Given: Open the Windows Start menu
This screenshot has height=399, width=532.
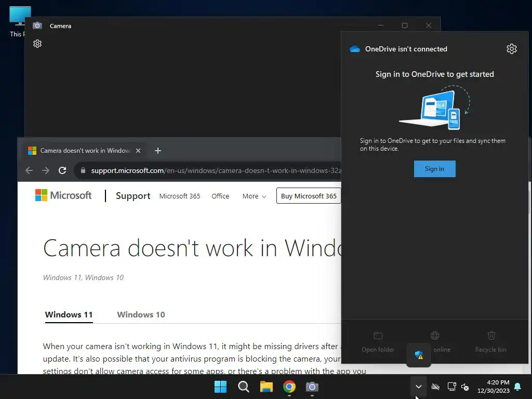Looking at the screenshot, I should (x=220, y=387).
